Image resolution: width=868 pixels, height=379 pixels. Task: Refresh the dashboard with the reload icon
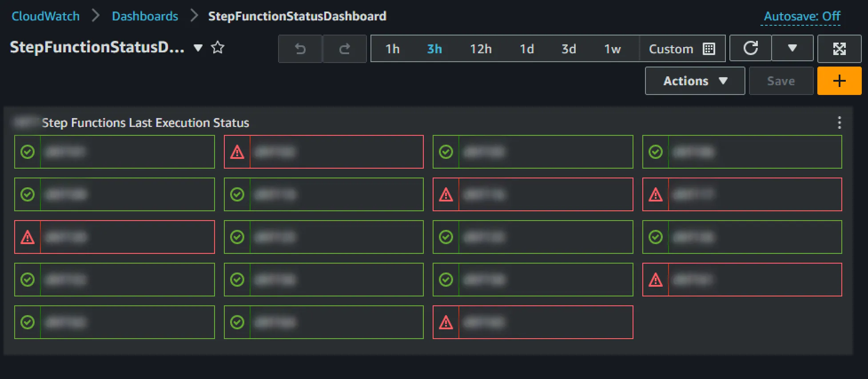(x=750, y=48)
